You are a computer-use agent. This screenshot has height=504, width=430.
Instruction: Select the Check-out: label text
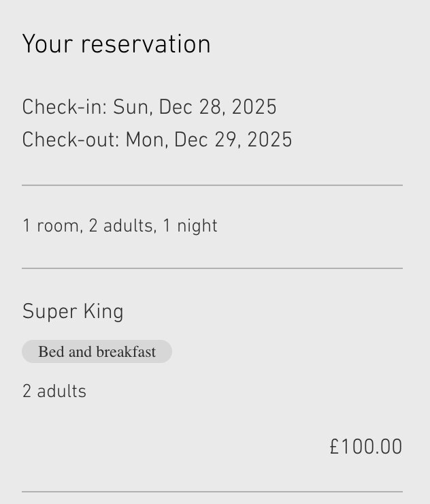pyautogui.click(x=71, y=140)
